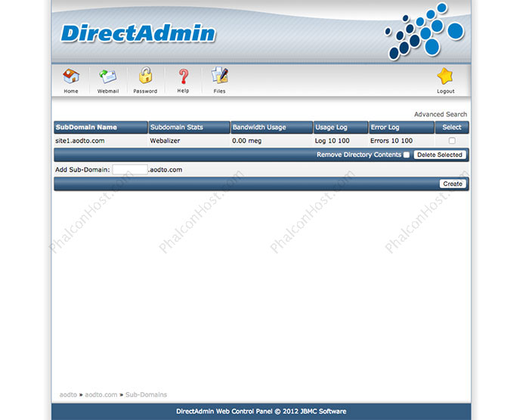Open the Help question mark icon
This screenshot has height=420, width=529.
[x=183, y=76]
